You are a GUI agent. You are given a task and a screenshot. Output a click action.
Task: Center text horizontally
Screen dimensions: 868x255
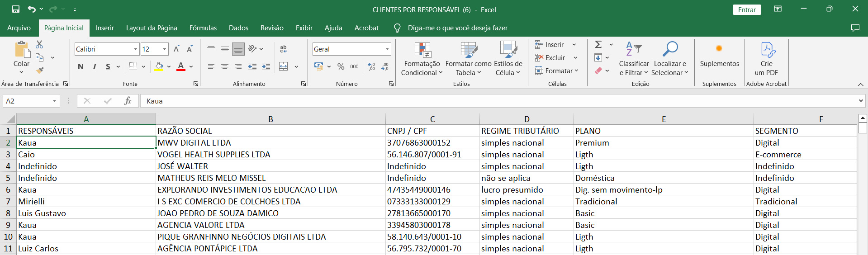pos(225,66)
